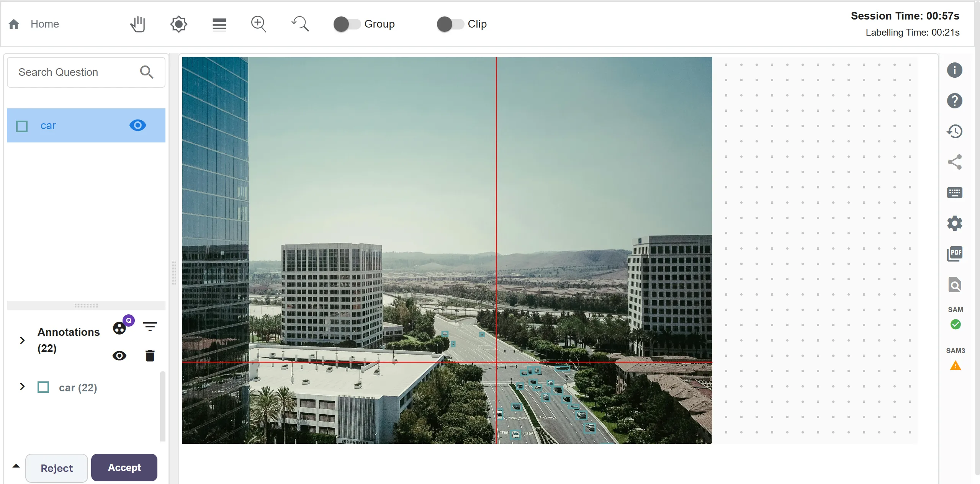This screenshot has height=484, width=980.
Task: Click the image search icon in the sidebar
Action: 954,285
